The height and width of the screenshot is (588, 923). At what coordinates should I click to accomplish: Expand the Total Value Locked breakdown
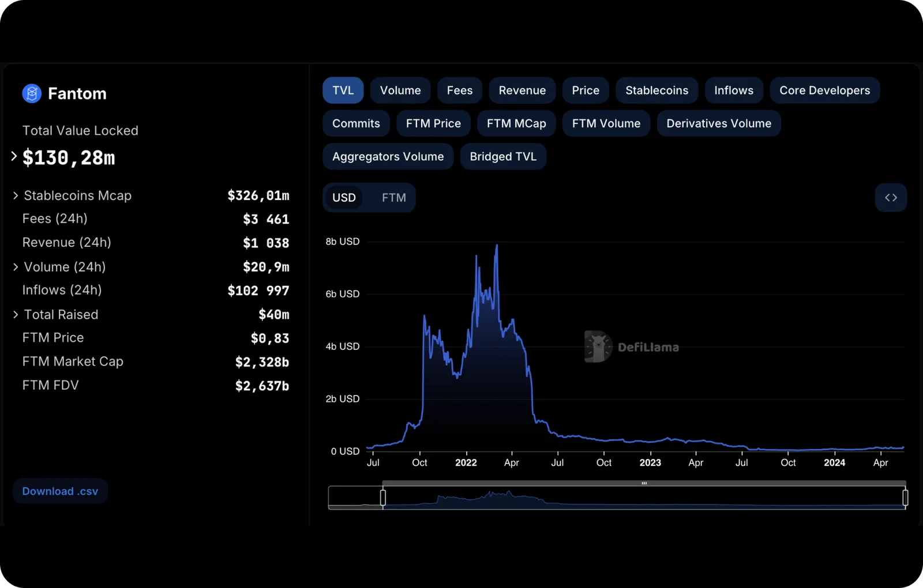(x=14, y=156)
